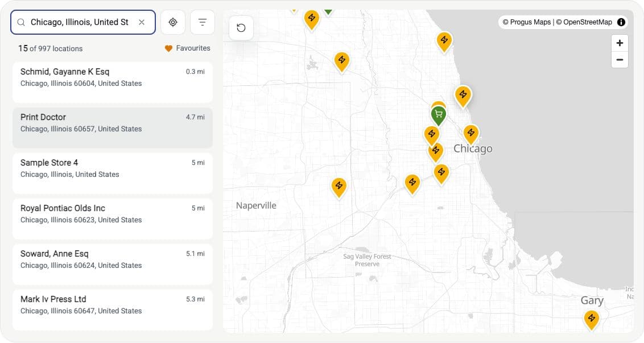Open the filter options button
Image resolution: width=644 pixels, height=343 pixels.
click(x=203, y=22)
